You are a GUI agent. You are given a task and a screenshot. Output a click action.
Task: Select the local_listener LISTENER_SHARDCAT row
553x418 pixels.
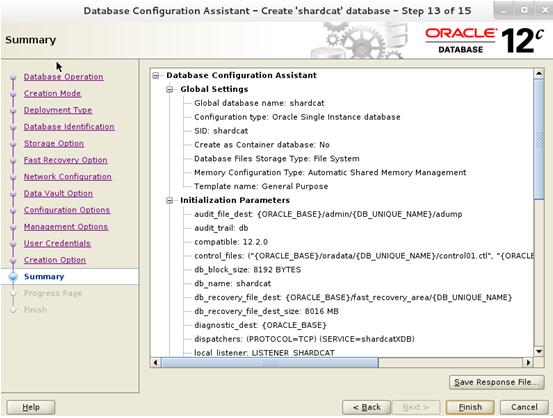[x=264, y=352]
